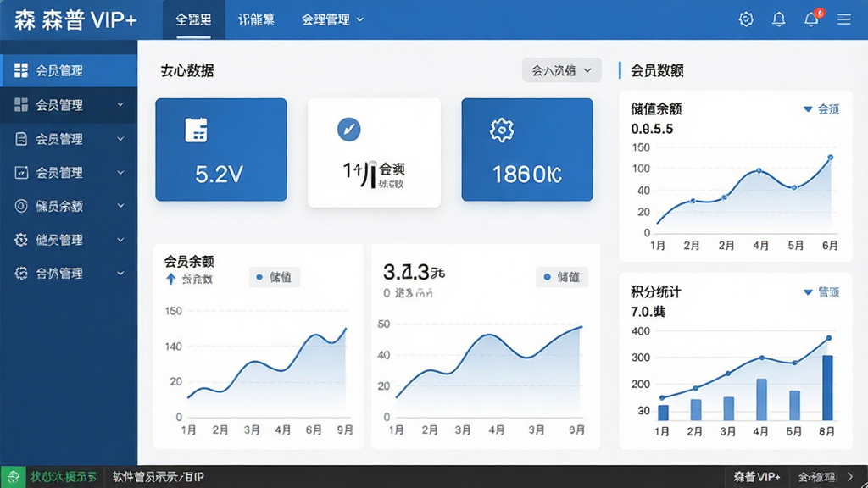Screen dimensions: 868x488
Task: Click the blue up arrow under 会员余额
Action: coord(171,279)
